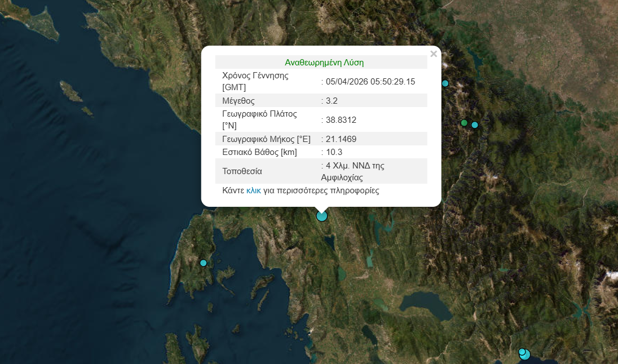The width and height of the screenshot is (618, 364).
Task: Click the longitude value 21.1469
Action: [x=341, y=139]
